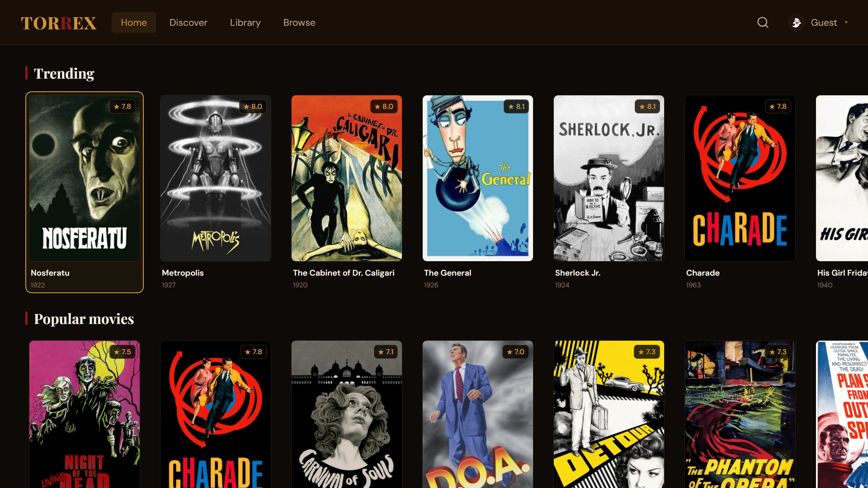
Task: Click The Cabinet of Dr. Caligari title
Action: [x=344, y=273]
